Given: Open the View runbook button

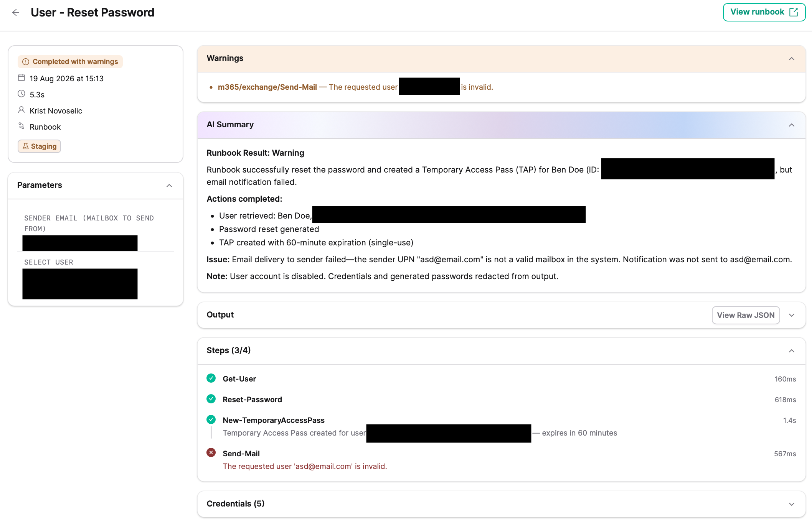Looking at the screenshot, I should tap(764, 12).
